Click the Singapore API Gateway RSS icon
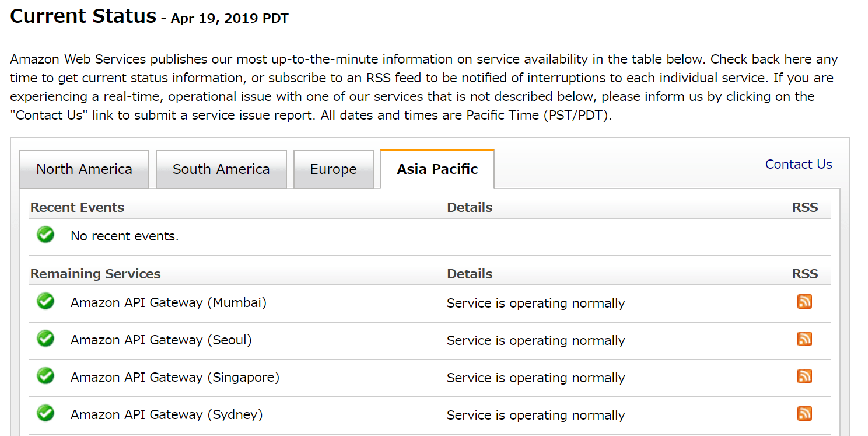Viewport: 868px width, 436px height. pos(804,376)
